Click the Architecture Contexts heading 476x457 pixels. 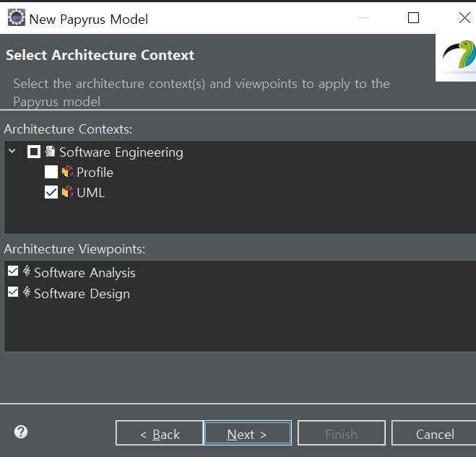click(68, 129)
